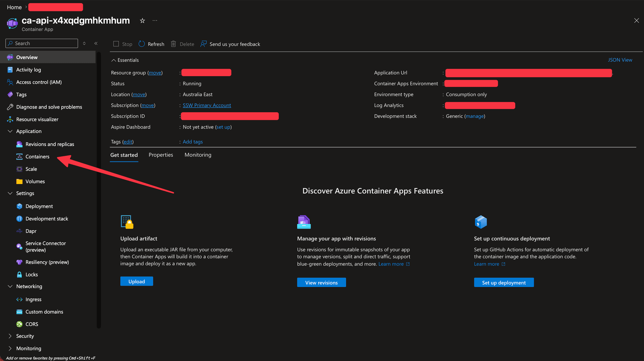Open the JSON View link
Screen dimensions: 644x361
click(x=620, y=60)
